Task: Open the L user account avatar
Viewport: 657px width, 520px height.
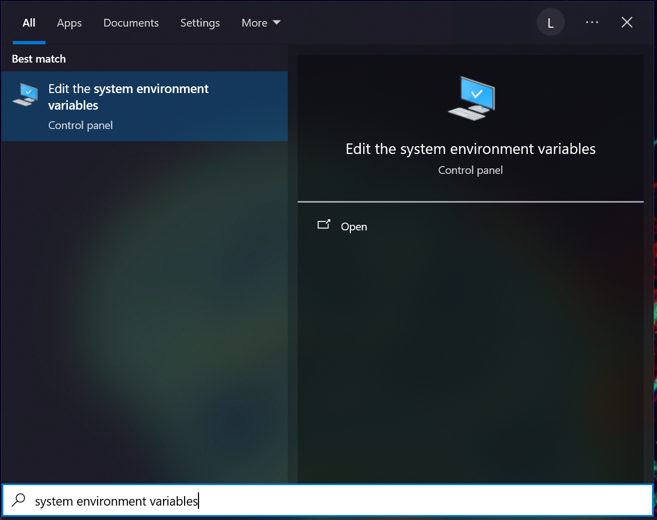Action: 551,23
